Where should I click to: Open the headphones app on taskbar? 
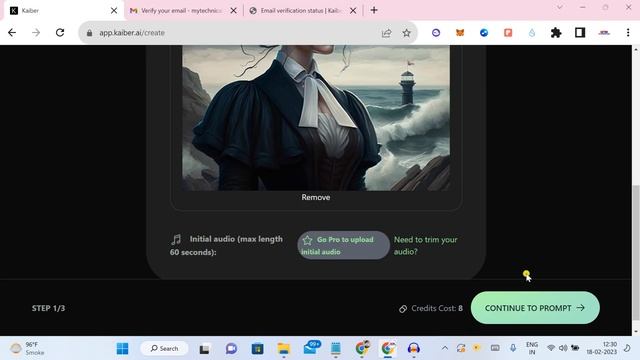coord(414,348)
